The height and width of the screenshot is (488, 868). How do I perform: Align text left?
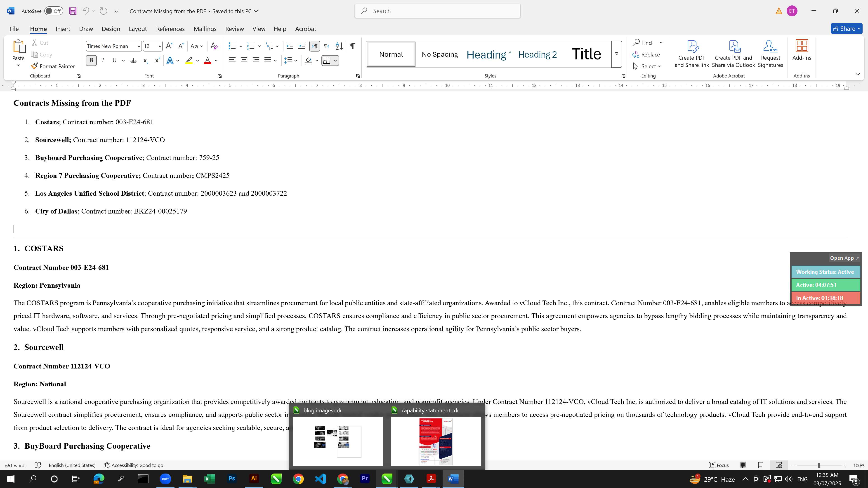(x=232, y=61)
